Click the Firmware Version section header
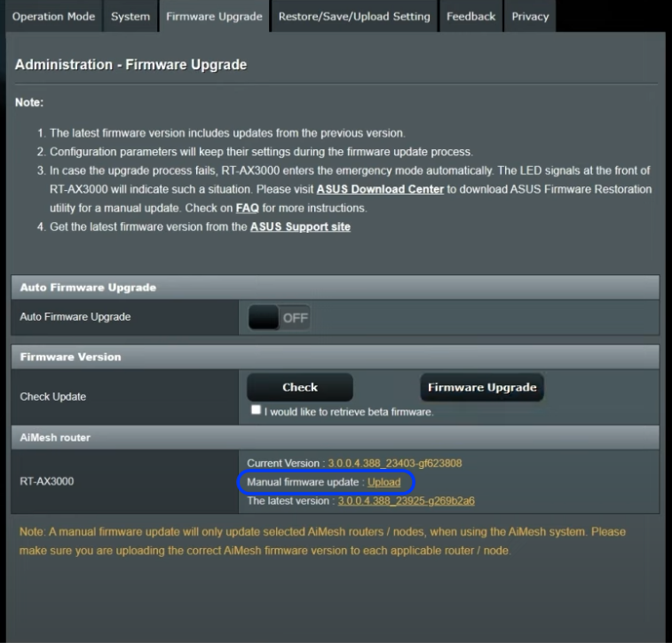The height and width of the screenshot is (643, 672). [336, 357]
